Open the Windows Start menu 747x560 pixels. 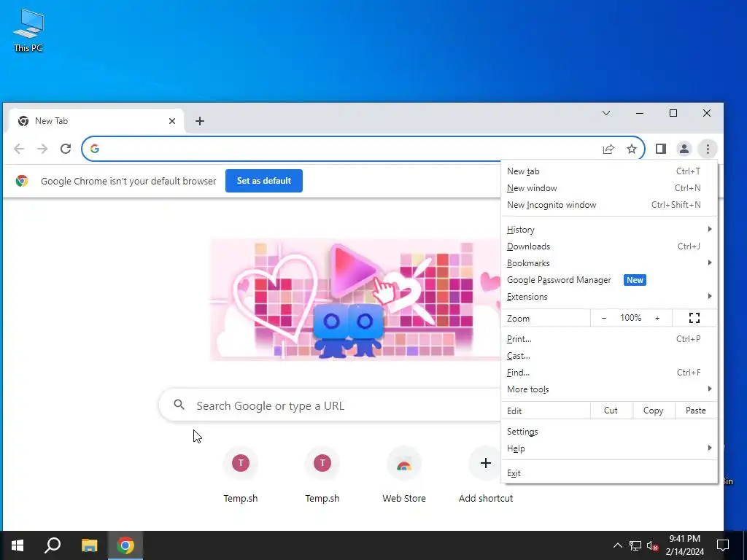click(18, 545)
